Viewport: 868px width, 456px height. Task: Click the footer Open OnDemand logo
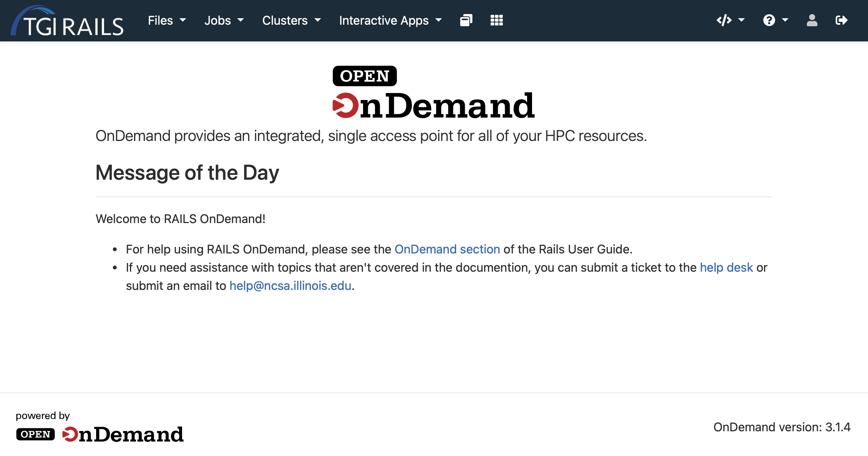click(x=100, y=434)
